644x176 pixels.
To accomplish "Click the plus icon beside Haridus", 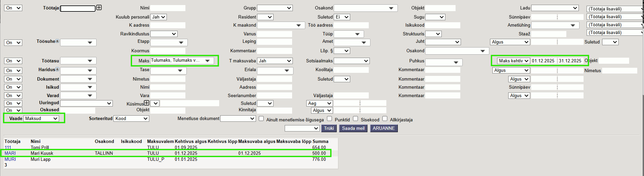I will pos(57,69).
